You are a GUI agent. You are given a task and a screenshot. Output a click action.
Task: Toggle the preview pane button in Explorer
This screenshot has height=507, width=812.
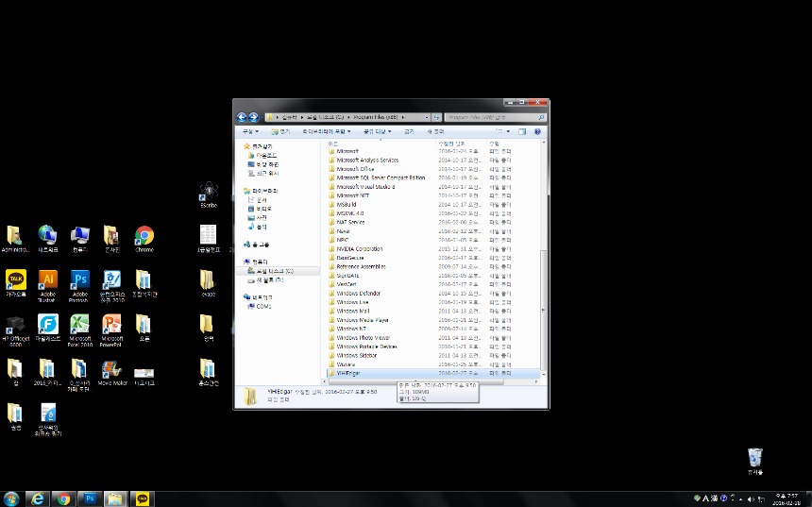pyautogui.click(x=522, y=131)
